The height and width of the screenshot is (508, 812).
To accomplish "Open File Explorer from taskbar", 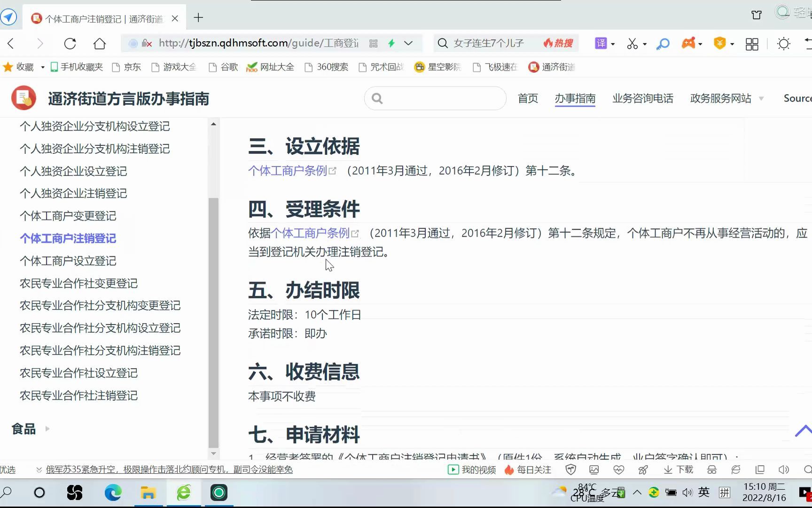I will click(x=148, y=492).
